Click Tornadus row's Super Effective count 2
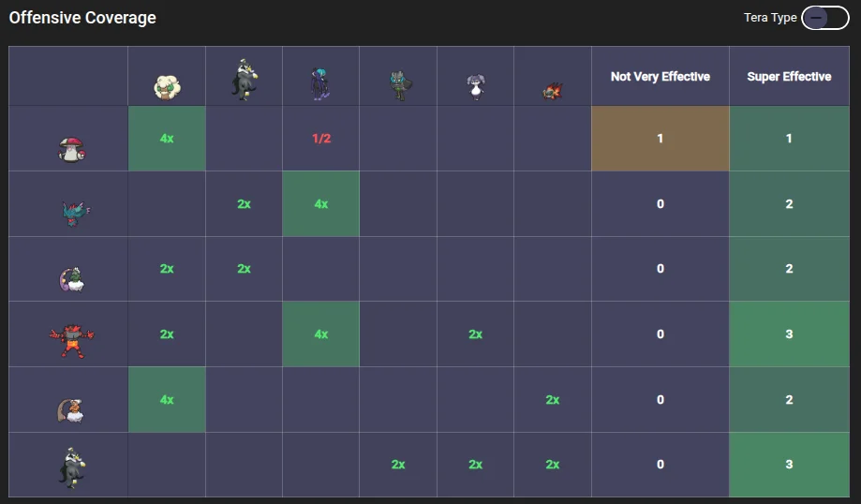This screenshot has width=861, height=504. pyautogui.click(x=789, y=269)
